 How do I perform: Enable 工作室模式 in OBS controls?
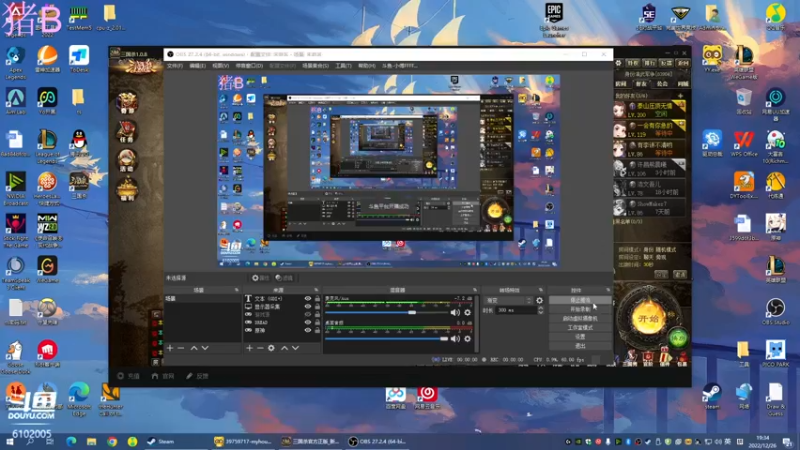pyautogui.click(x=580, y=328)
